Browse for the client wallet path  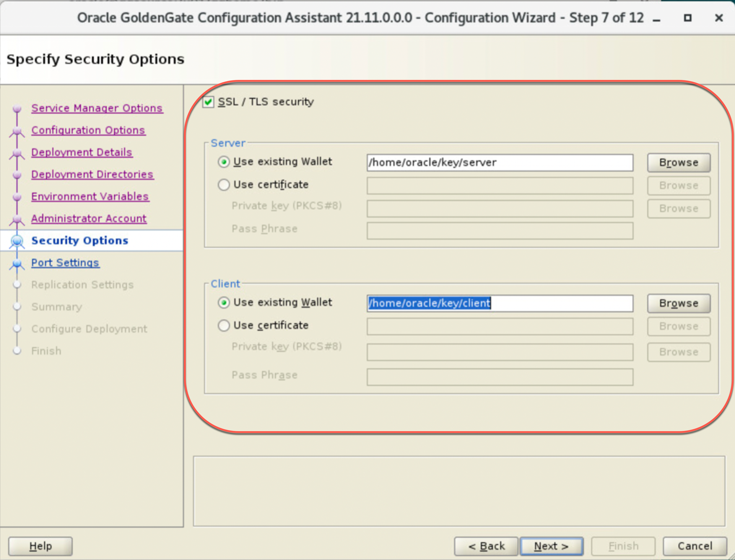(x=678, y=303)
